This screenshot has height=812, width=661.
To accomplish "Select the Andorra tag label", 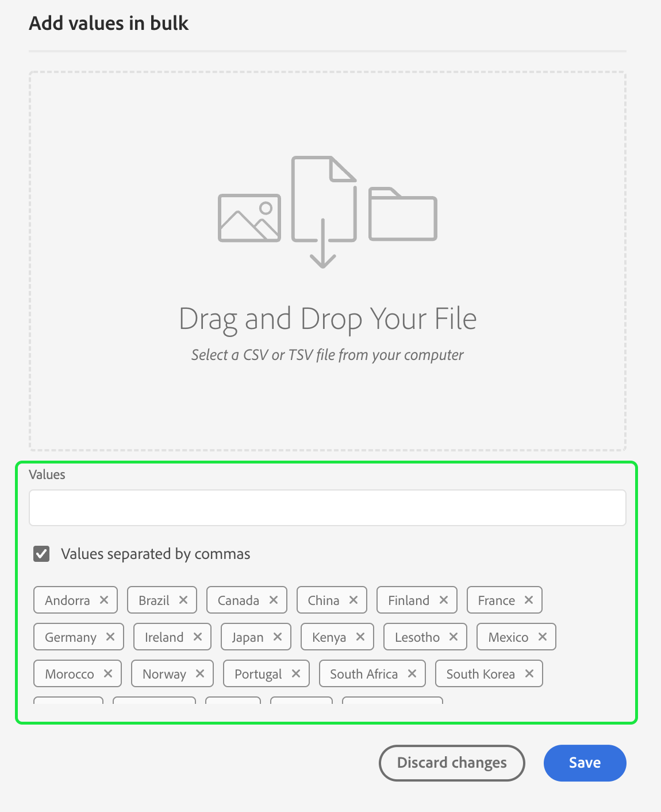I will tap(67, 600).
